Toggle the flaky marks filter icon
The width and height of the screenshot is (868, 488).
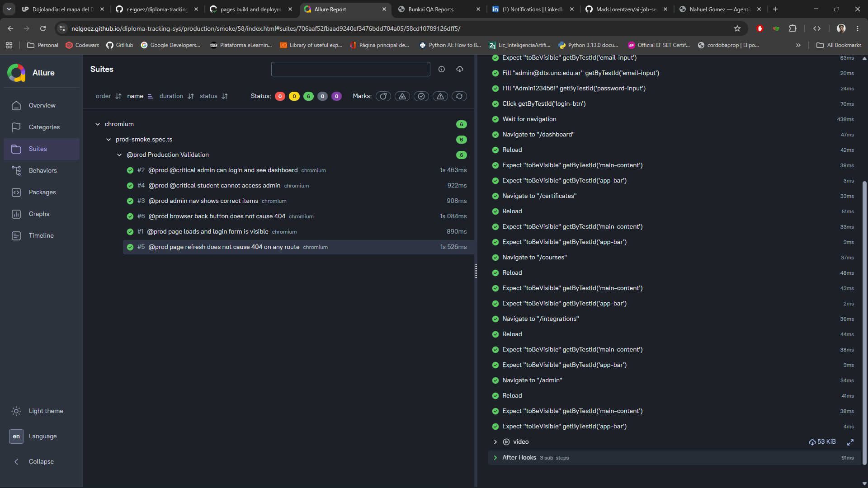tap(383, 96)
